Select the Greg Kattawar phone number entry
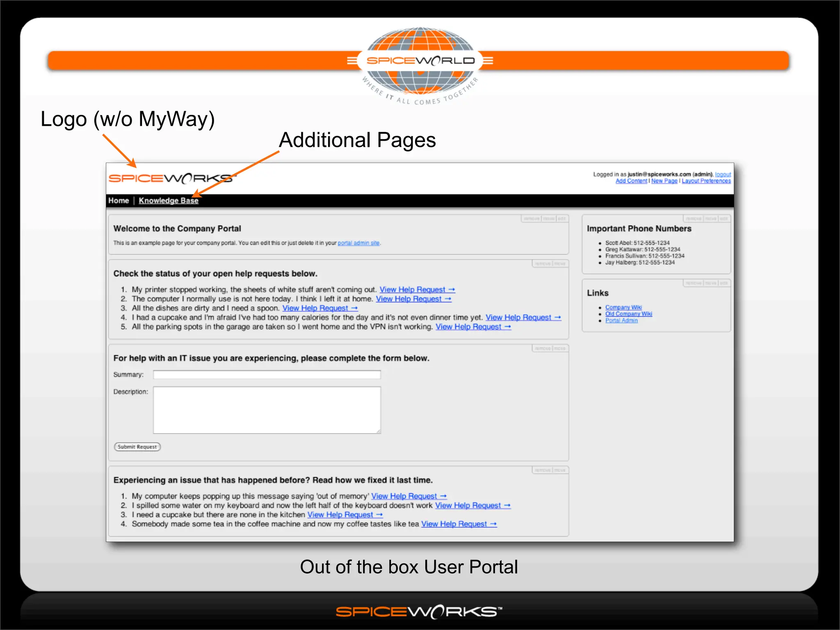Screen dimensions: 840x630 coord(643,249)
